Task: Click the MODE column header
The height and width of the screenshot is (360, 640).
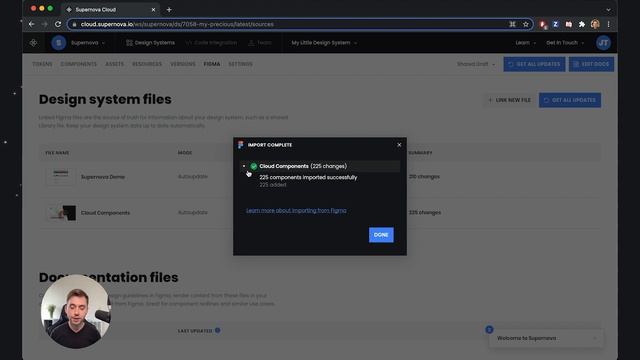Action: pos(185,153)
